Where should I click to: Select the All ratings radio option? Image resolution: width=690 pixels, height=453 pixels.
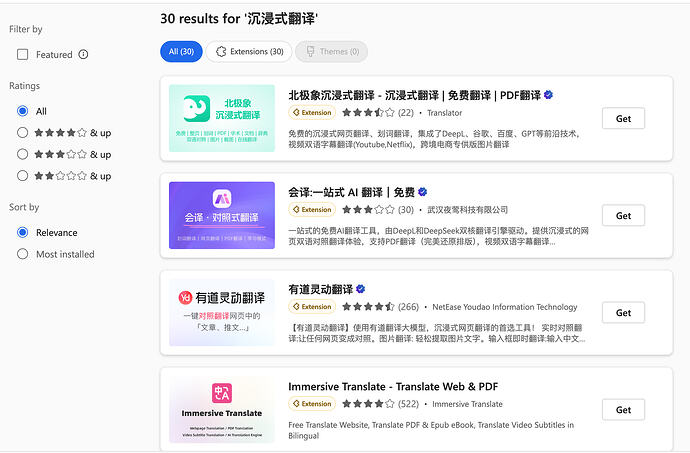point(23,111)
